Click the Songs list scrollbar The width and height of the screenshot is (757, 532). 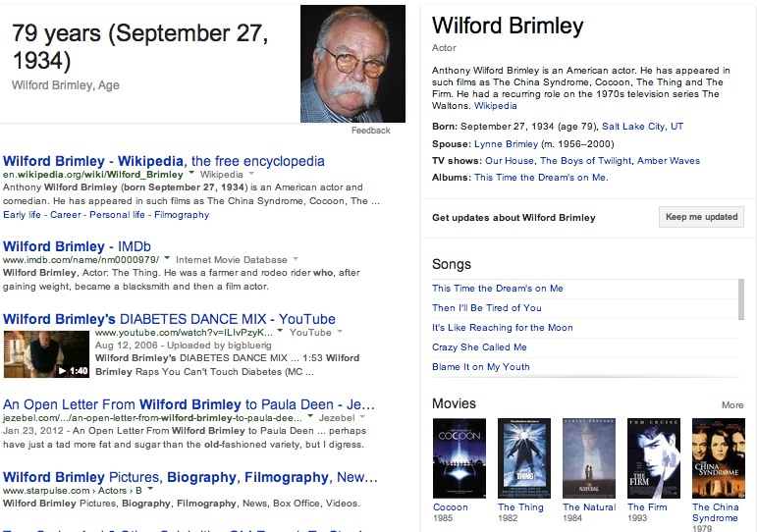click(741, 299)
